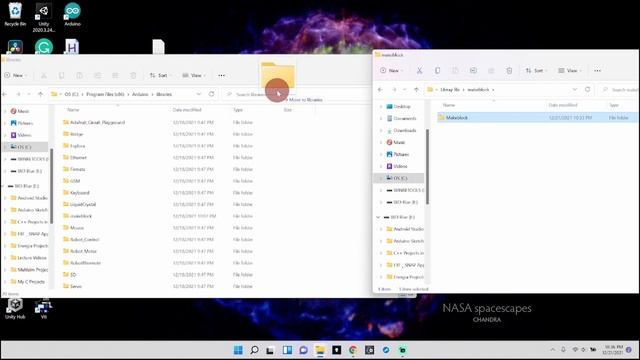Screen dimensions: 640x360
Task: Open the Sort dropdown in the makeblock window
Action: pos(536,71)
